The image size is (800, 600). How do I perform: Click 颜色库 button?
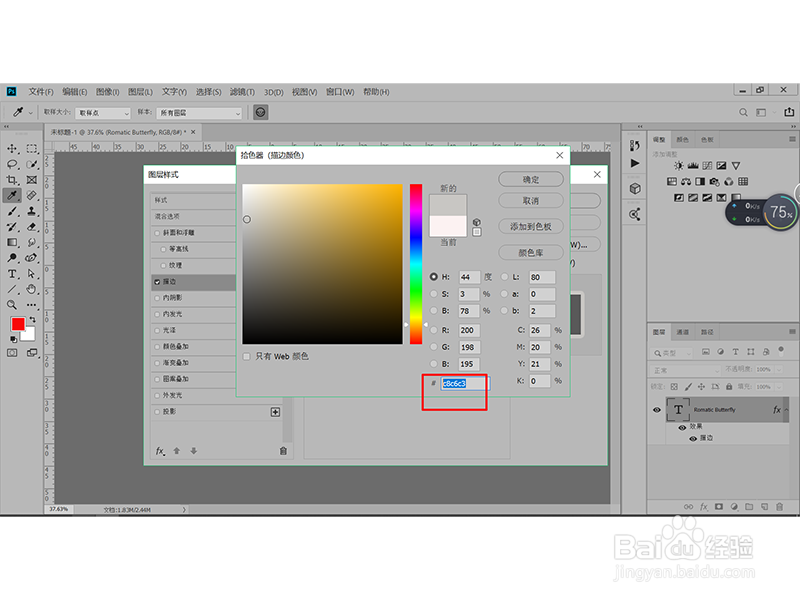[531, 253]
